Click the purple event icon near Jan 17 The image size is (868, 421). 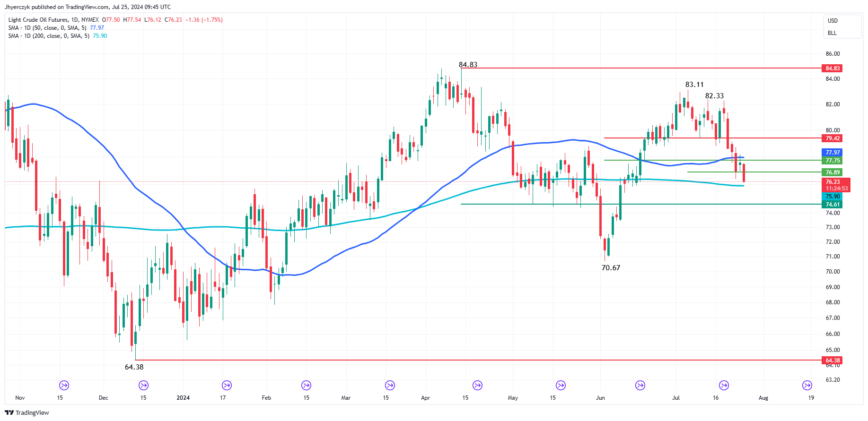[x=227, y=385]
